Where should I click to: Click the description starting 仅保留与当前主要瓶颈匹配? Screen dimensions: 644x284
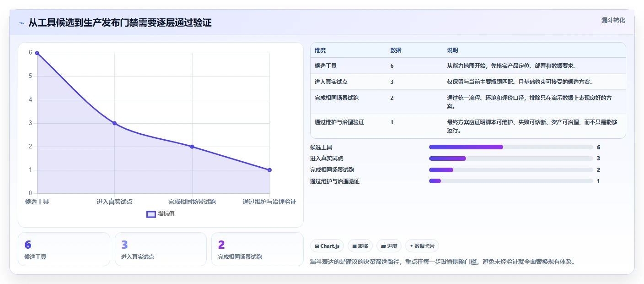pyautogui.click(x=520, y=82)
